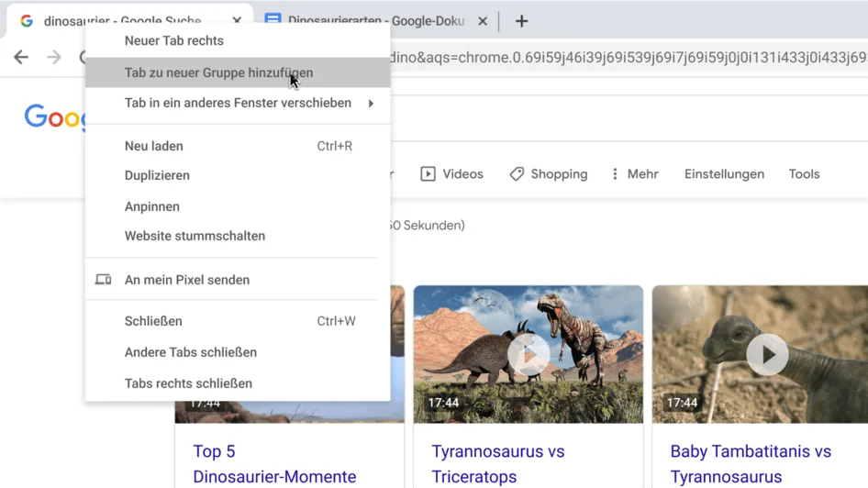Image resolution: width=868 pixels, height=488 pixels.
Task: Click the browser back arrow
Action: click(21, 57)
